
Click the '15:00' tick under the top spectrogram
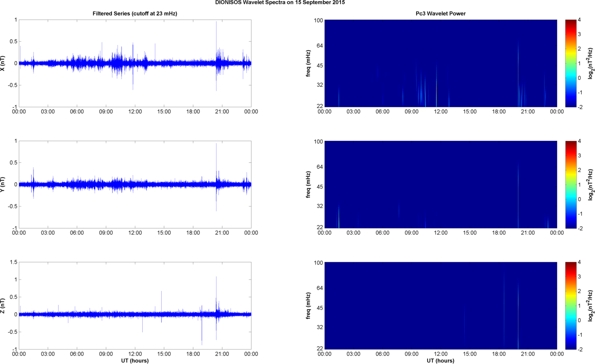click(470, 112)
